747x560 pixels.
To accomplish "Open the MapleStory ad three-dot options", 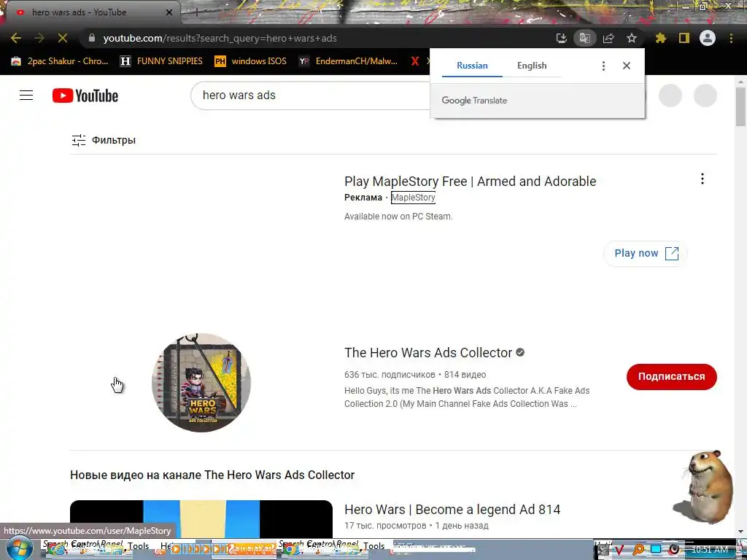I will coord(703,179).
